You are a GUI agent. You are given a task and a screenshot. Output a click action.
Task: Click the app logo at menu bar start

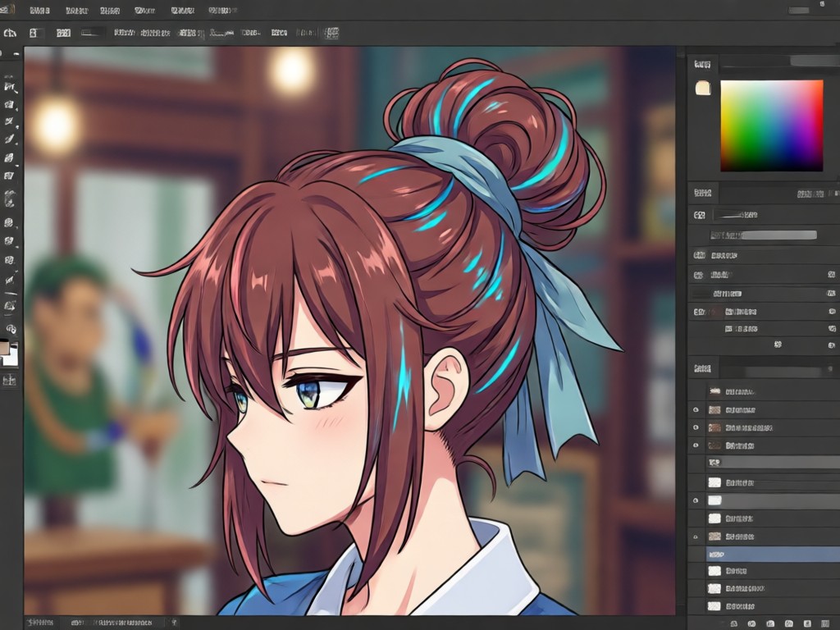point(7,10)
